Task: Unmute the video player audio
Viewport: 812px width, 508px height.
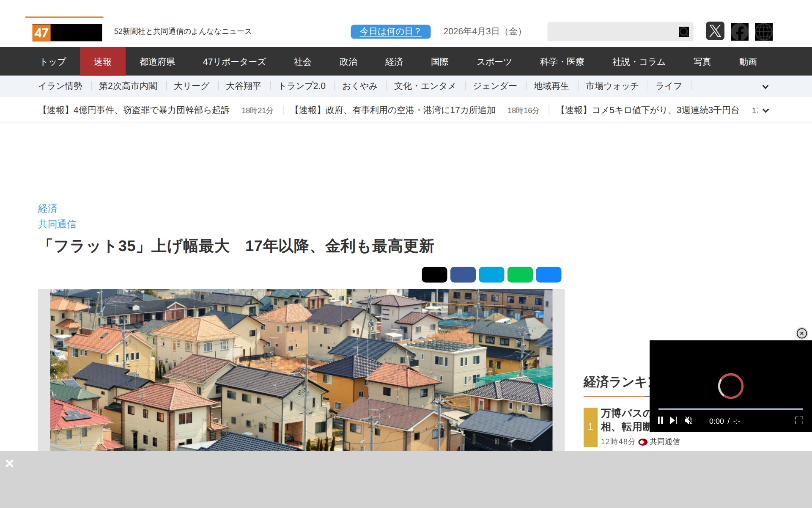Action: [688, 420]
